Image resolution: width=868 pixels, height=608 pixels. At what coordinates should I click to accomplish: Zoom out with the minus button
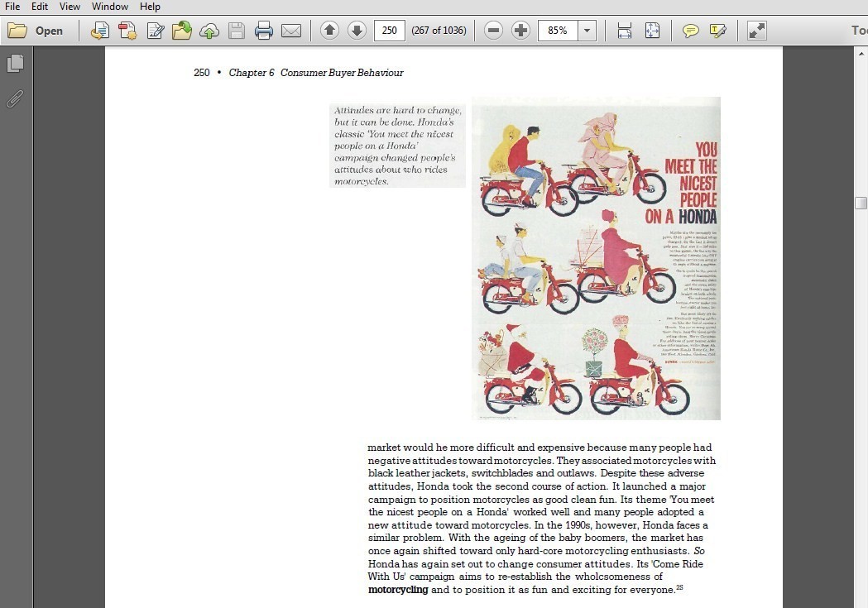point(493,31)
